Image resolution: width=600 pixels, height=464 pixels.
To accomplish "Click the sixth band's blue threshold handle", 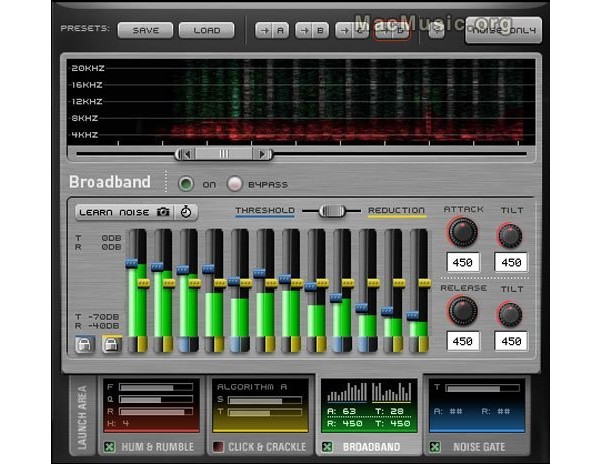I will tap(259, 273).
